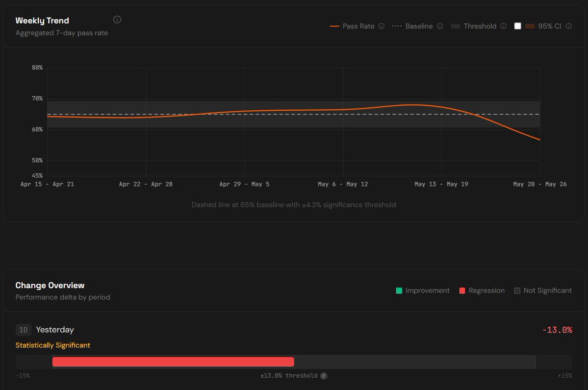Click the info icon beside Weekly Trend title
This screenshot has width=588, height=390.
pyautogui.click(x=117, y=20)
